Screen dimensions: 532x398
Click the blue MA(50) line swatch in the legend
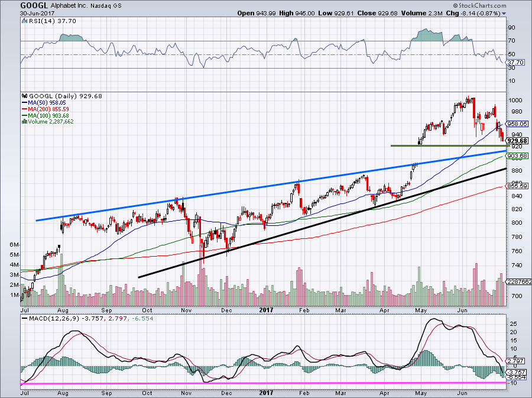tap(24, 103)
